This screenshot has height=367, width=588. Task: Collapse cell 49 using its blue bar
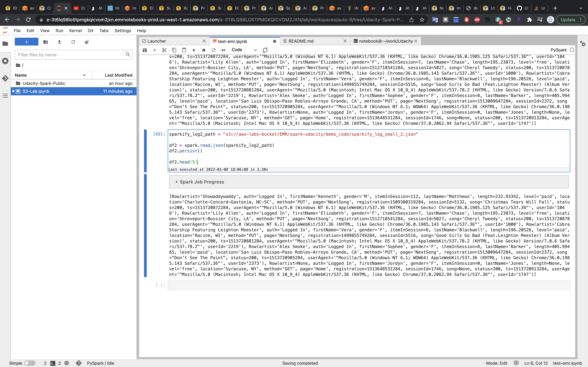coord(145,151)
